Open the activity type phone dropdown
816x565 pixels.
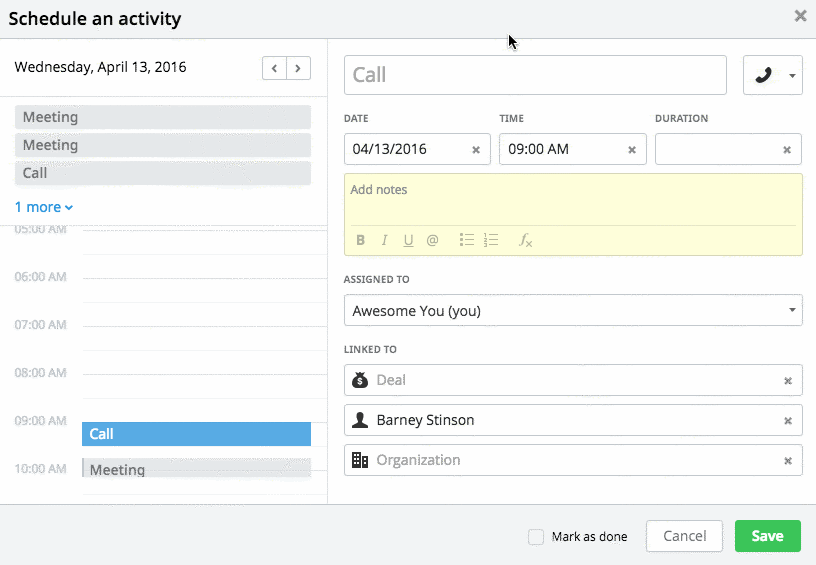point(772,75)
